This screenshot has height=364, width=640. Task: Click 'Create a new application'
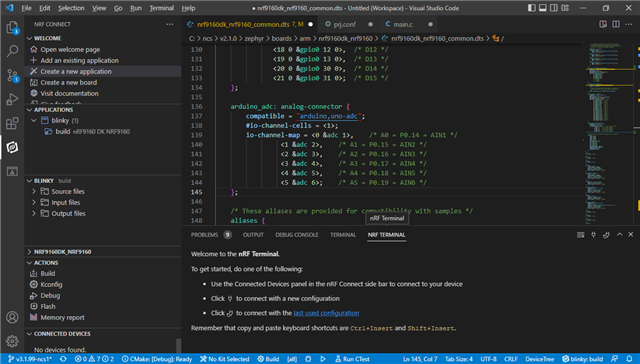(x=103, y=71)
